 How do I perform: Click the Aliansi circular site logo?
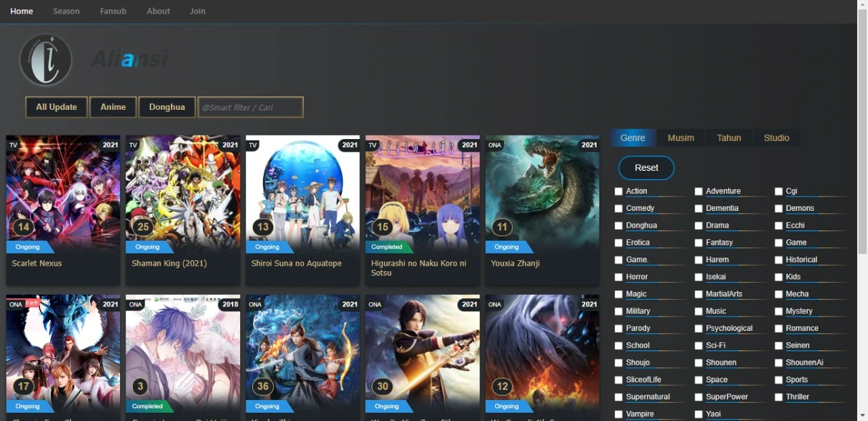[45, 60]
